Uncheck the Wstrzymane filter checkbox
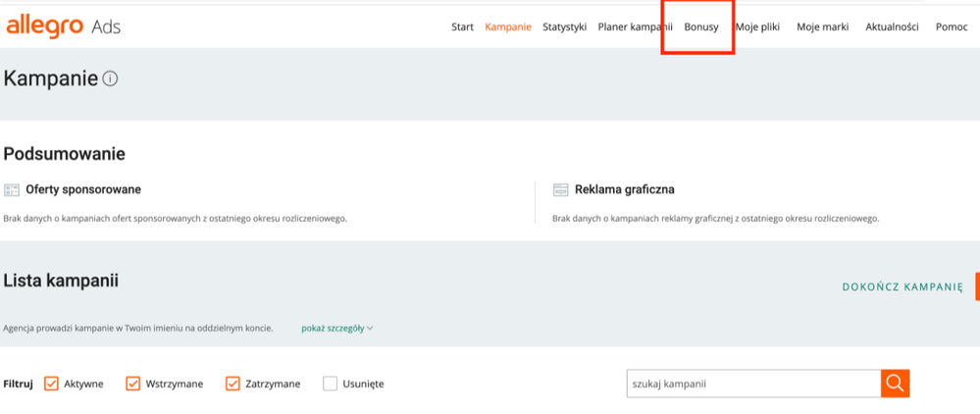The height and width of the screenshot is (414, 980). [133, 384]
